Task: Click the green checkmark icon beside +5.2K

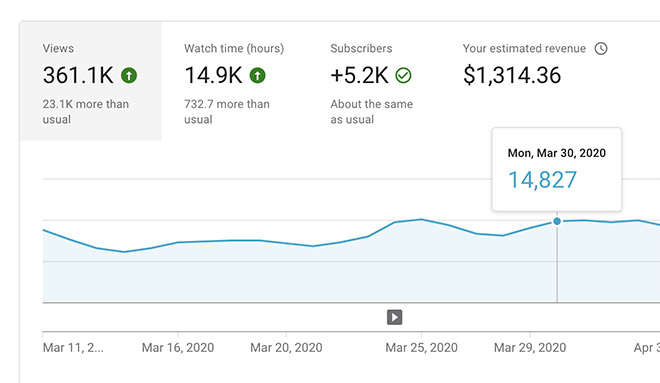Action: click(403, 76)
